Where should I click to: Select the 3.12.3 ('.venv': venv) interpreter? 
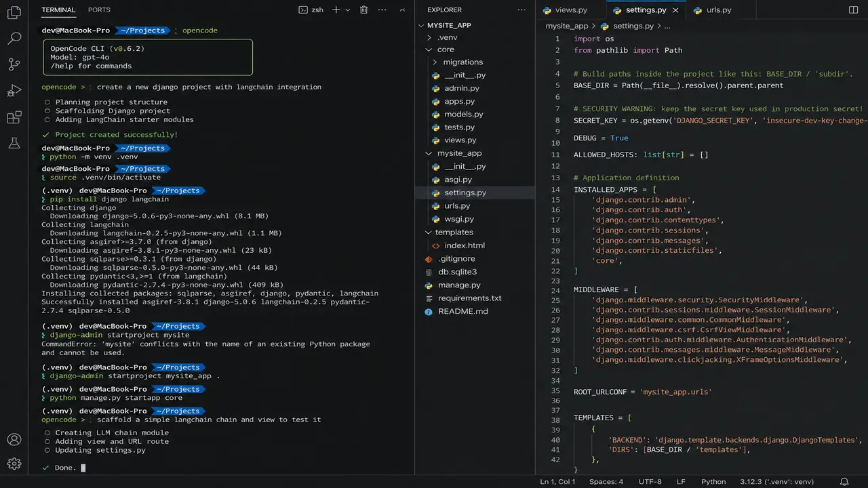(x=777, y=482)
